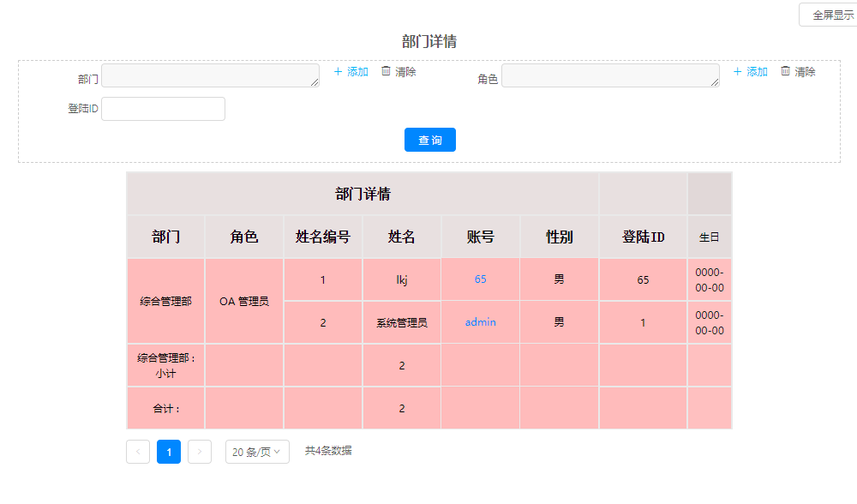Open the 20 条/页 page size dropdown
This screenshot has width=857, height=504.
pyautogui.click(x=257, y=452)
